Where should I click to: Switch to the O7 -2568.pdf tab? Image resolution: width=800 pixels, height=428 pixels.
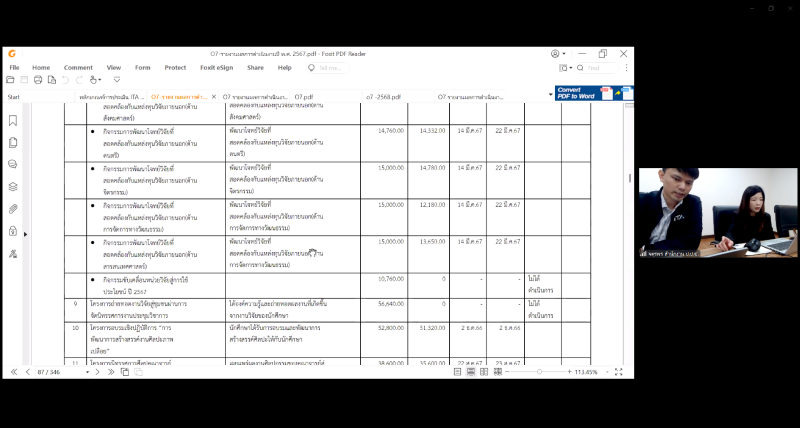point(383,96)
